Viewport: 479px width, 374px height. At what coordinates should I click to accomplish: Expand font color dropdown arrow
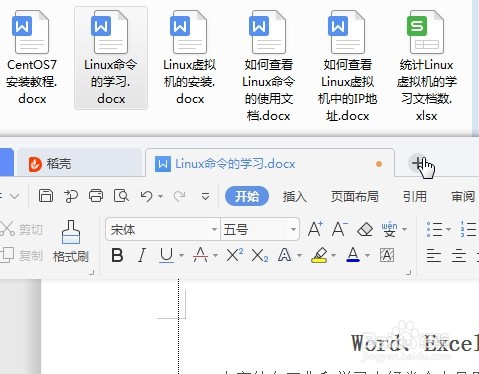(x=368, y=256)
